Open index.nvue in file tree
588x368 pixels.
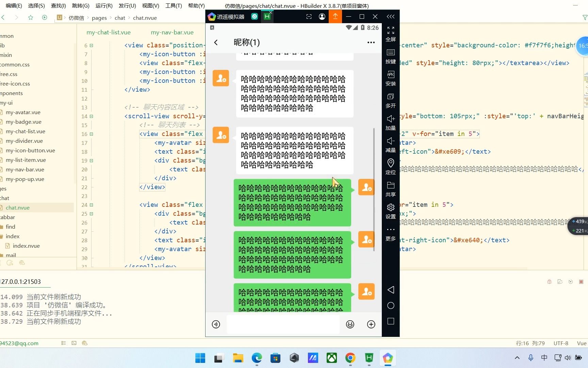(x=26, y=246)
